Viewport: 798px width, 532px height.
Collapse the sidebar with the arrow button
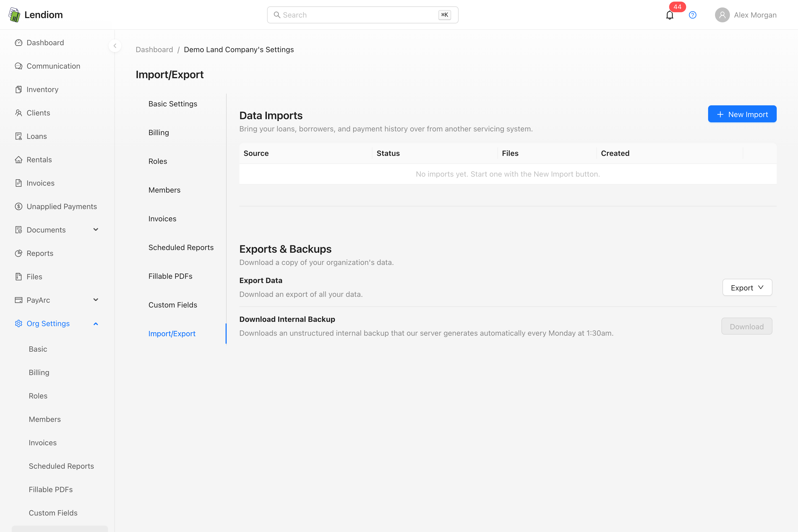(x=115, y=46)
